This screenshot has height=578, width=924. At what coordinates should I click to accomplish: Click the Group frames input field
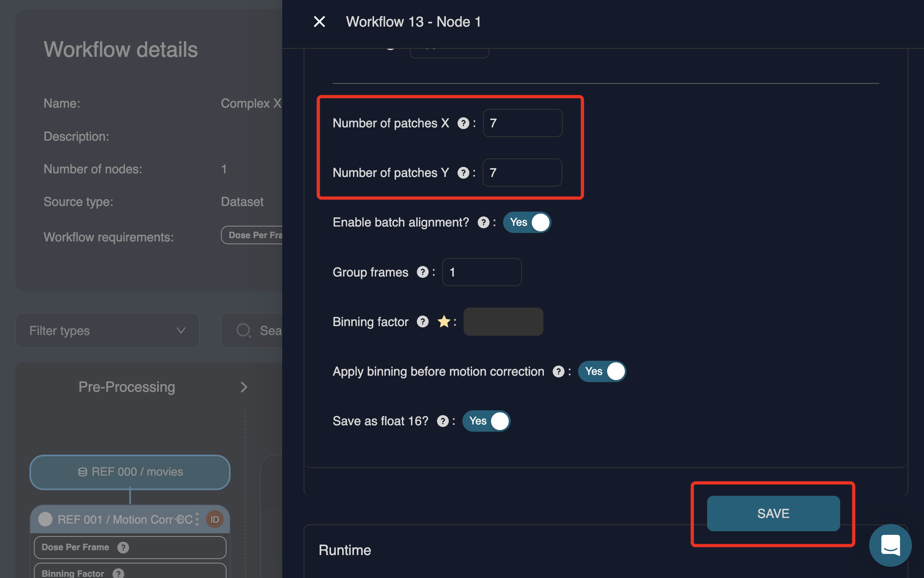pos(482,272)
